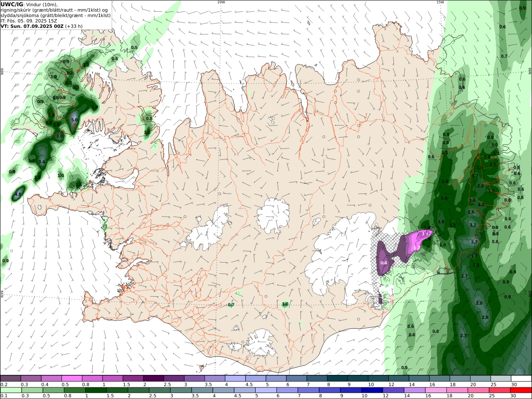Image resolution: width=532 pixels, height=399 pixels.
Task: Click the '20W' longitude label
Action: click(221, 2)
